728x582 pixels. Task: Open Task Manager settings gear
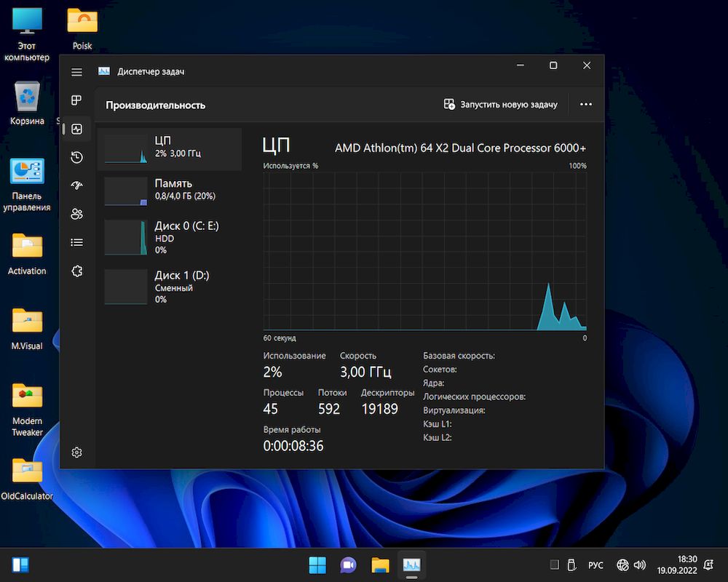[x=76, y=453]
